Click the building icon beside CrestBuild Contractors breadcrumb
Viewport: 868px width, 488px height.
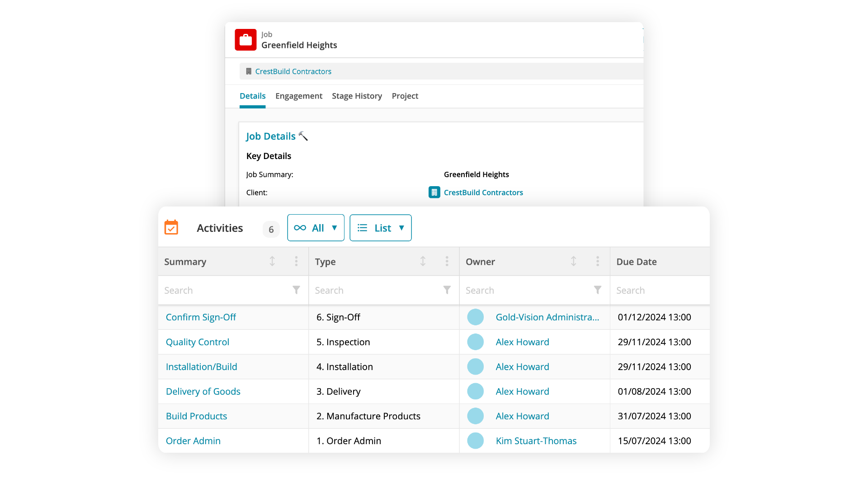click(249, 71)
